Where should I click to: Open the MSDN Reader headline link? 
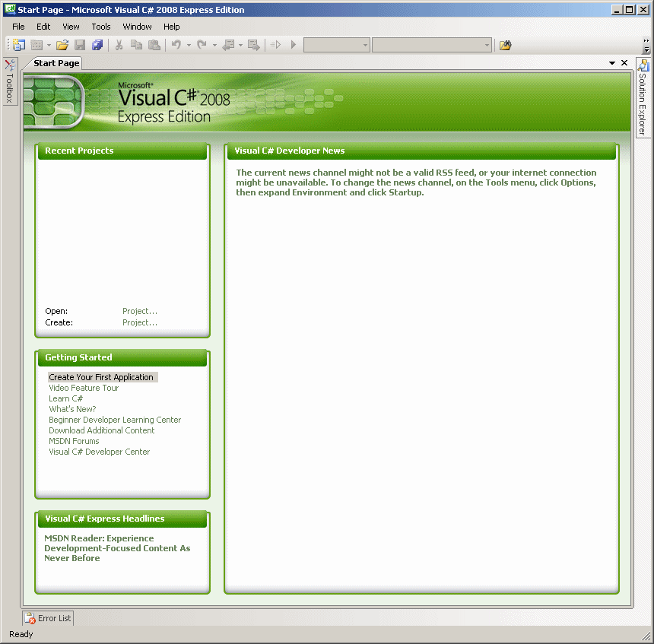pyautogui.click(x=117, y=547)
